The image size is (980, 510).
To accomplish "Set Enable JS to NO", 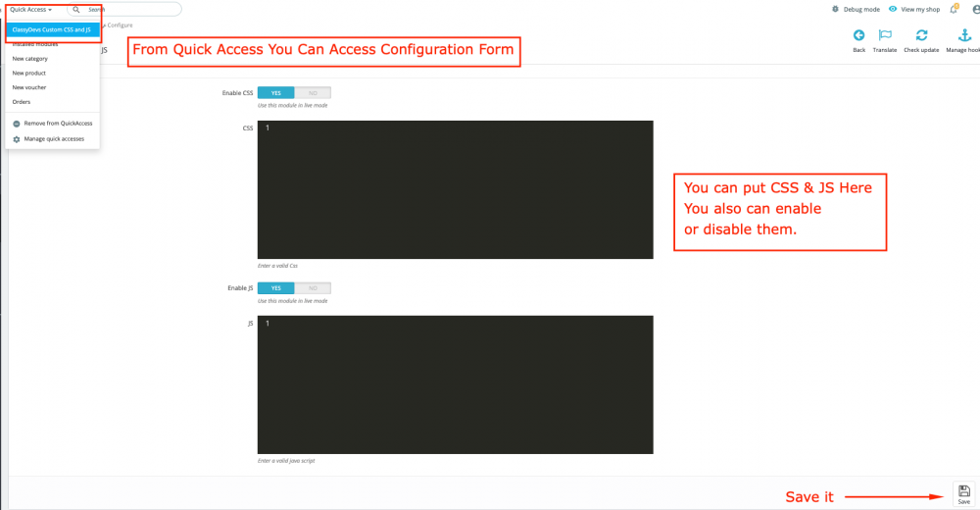I will [313, 287].
